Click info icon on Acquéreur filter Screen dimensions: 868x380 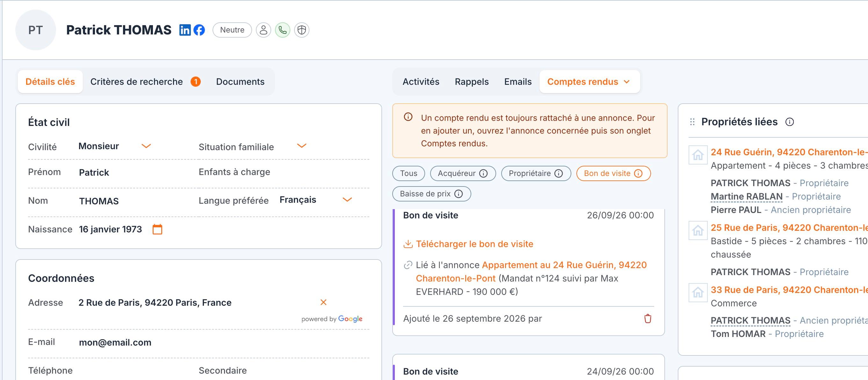pyautogui.click(x=483, y=173)
